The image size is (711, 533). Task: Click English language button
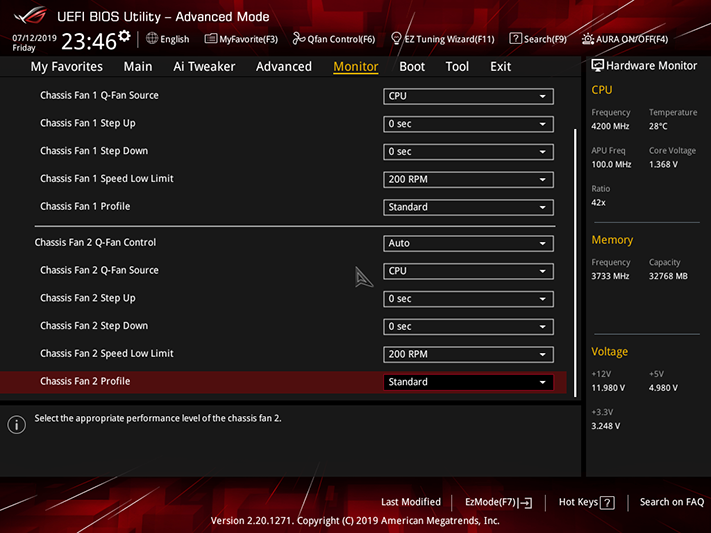175,39
